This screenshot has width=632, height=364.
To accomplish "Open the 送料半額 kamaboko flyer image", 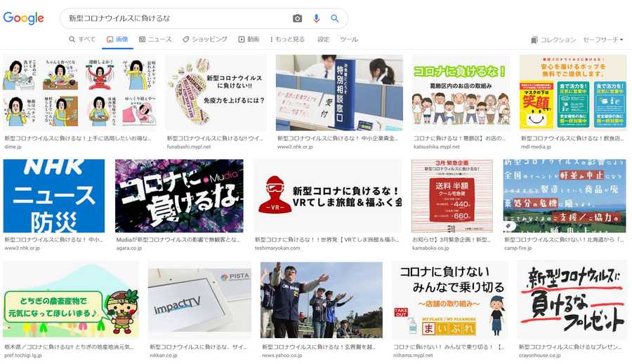I will tap(452, 196).
